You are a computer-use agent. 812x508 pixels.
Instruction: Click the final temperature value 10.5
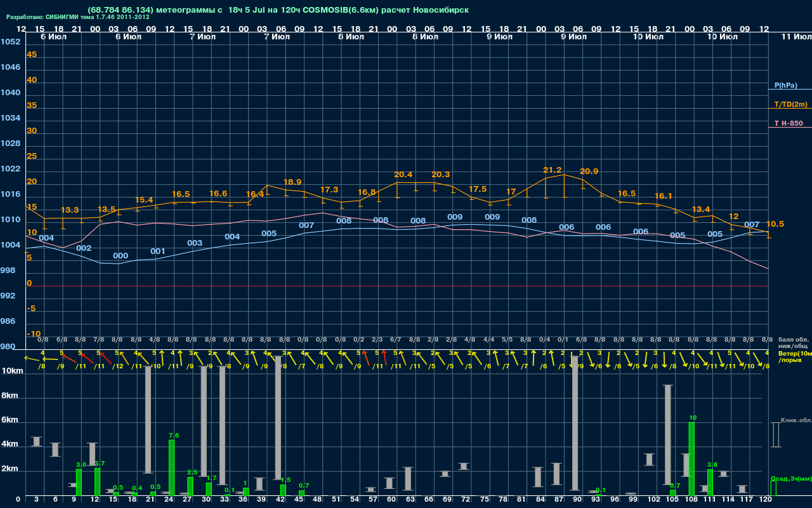(x=775, y=224)
